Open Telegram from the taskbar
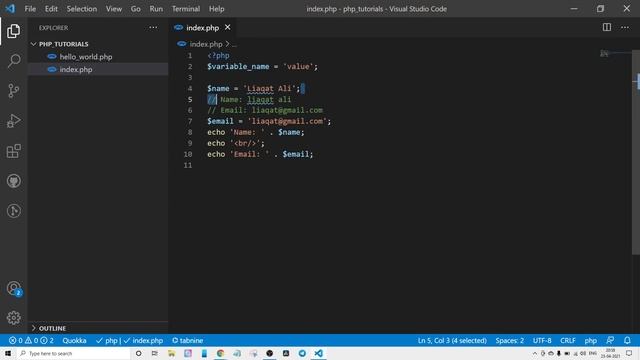 click(x=302, y=353)
